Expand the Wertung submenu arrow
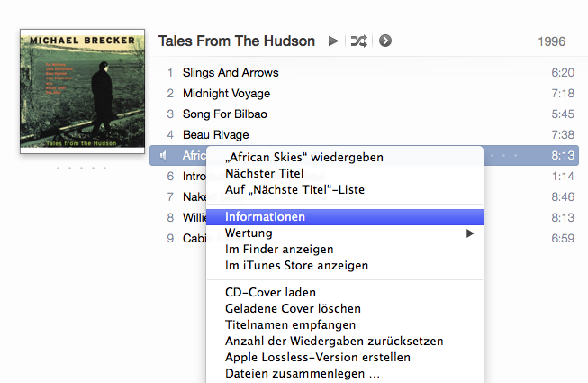The height and width of the screenshot is (383, 588). 469,233
